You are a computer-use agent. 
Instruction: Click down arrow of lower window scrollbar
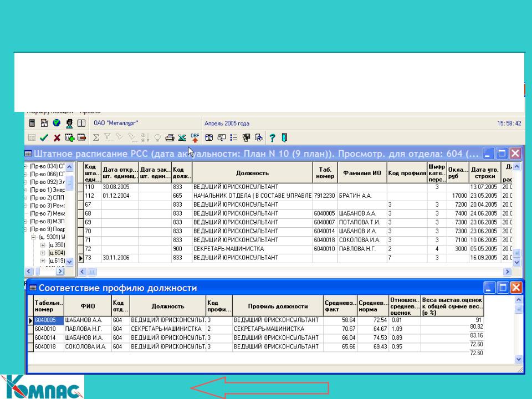tap(519, 359)
